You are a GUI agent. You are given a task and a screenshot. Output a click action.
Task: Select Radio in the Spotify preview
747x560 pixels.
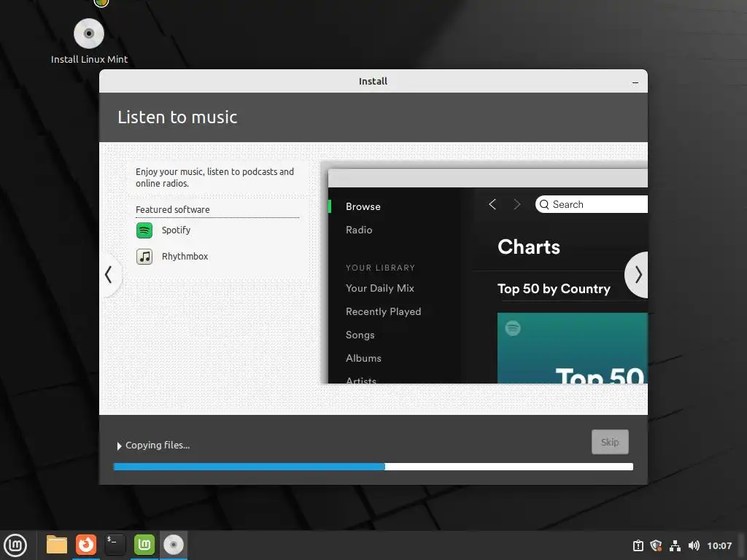(x=359, y=230)
